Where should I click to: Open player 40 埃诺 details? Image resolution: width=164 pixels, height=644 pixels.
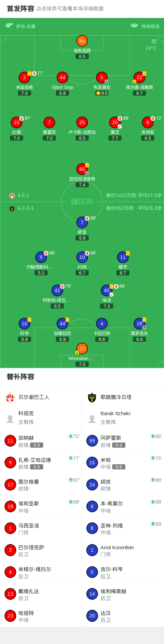107,290
